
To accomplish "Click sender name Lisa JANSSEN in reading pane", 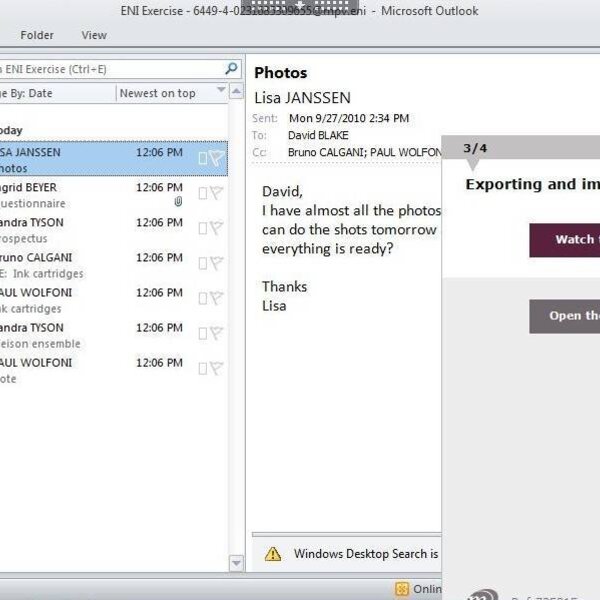I will pos(302,98).
